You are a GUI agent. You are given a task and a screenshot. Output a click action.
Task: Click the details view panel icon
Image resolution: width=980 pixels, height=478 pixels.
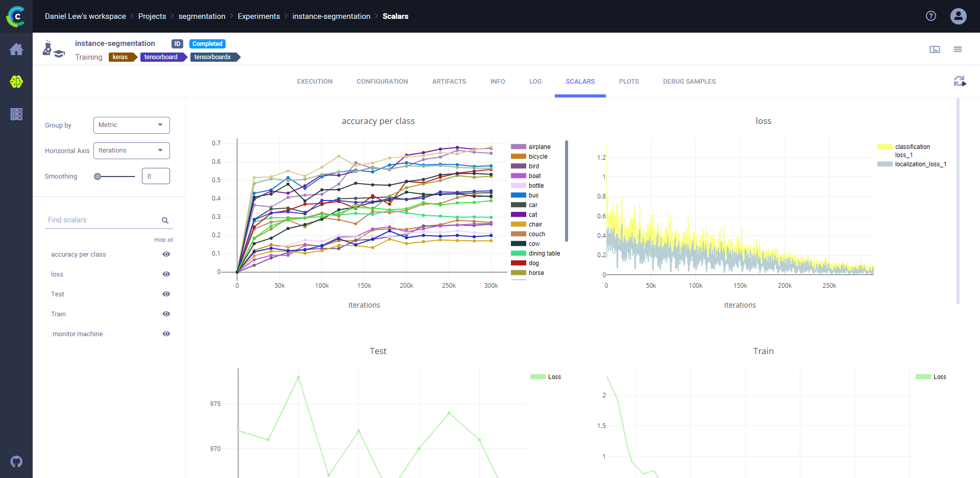click(935, 49)
